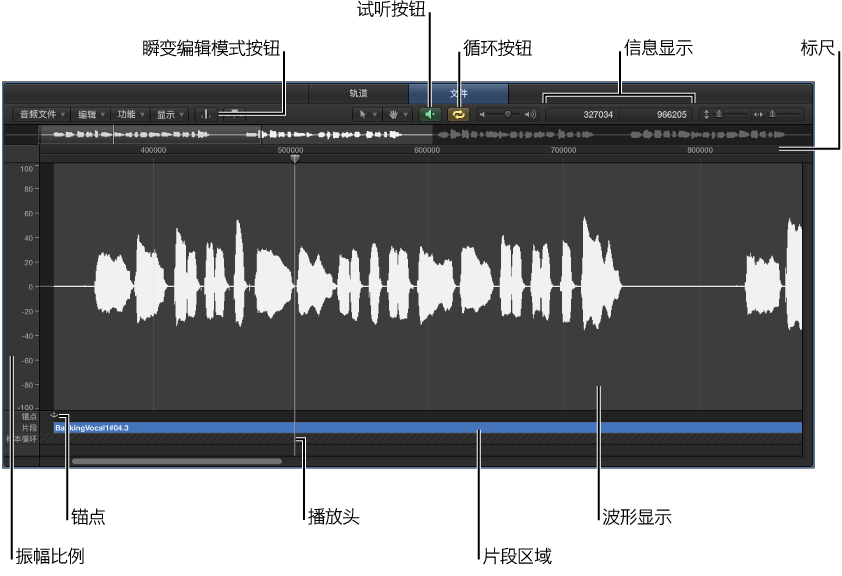Open the 编辑 (Edit) menu
Viewport: 842px width, 576px height.
[x=89, y=112]
